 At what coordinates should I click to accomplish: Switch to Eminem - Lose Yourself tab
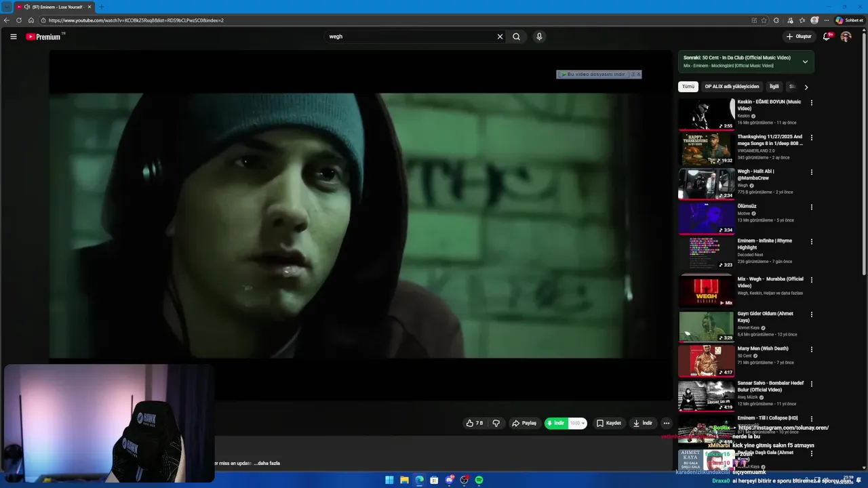(x=53, y=7)
